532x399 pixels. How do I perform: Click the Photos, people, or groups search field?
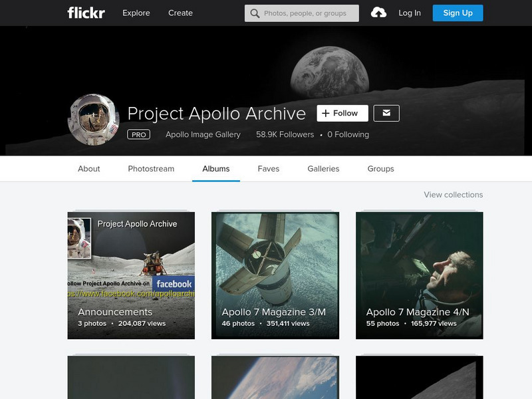click(x=302, y=13)
